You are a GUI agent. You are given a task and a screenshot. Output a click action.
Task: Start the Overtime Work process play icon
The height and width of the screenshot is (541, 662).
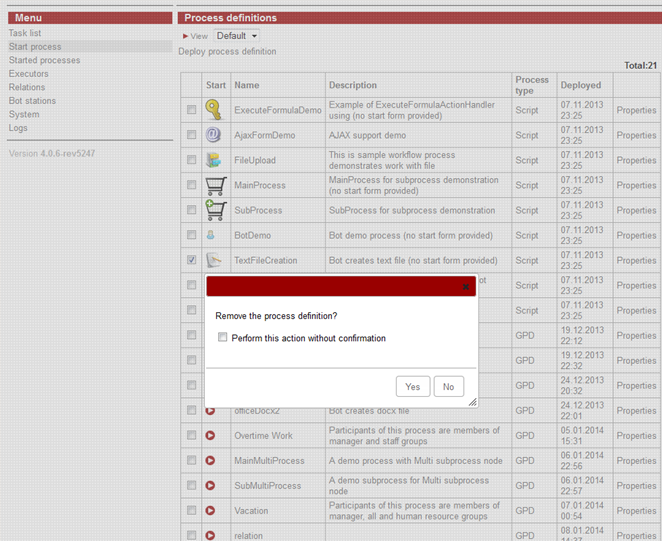coord(210,435)
